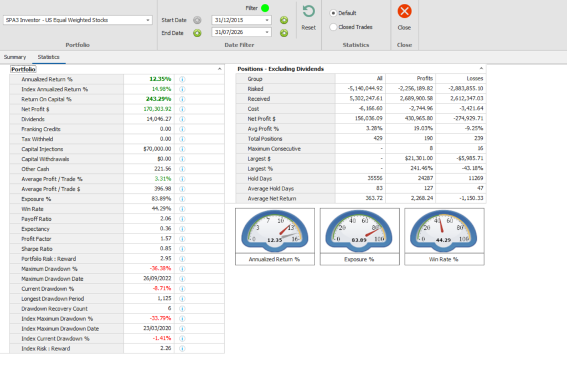Click the Reset date filter icon

308,11
